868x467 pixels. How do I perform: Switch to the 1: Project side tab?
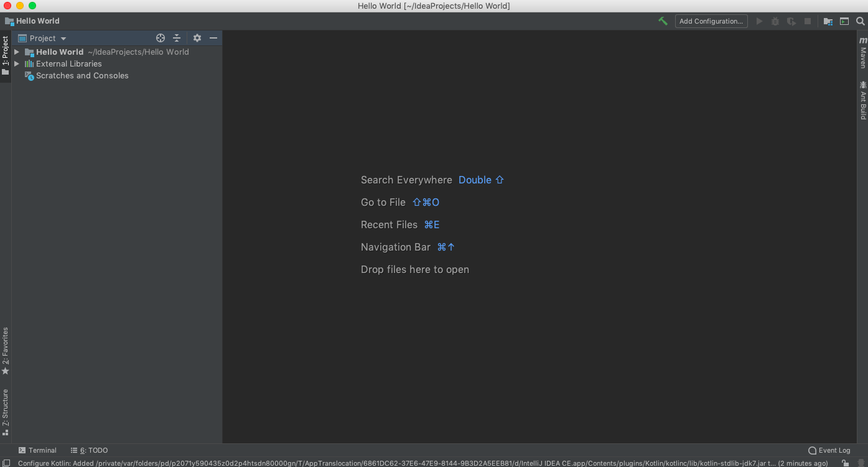6,56
